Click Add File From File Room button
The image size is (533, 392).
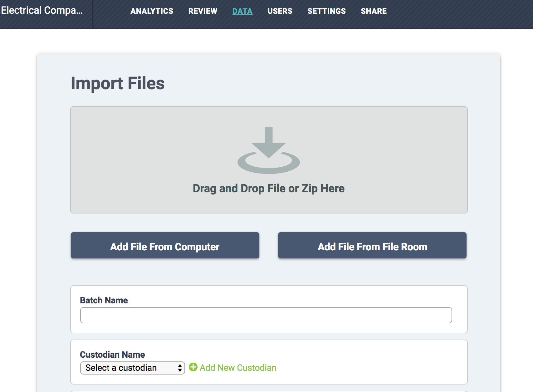372,245
